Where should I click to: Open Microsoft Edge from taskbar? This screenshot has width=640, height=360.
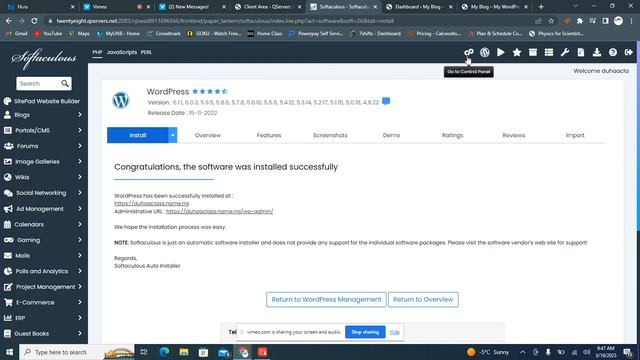point(164,352)
